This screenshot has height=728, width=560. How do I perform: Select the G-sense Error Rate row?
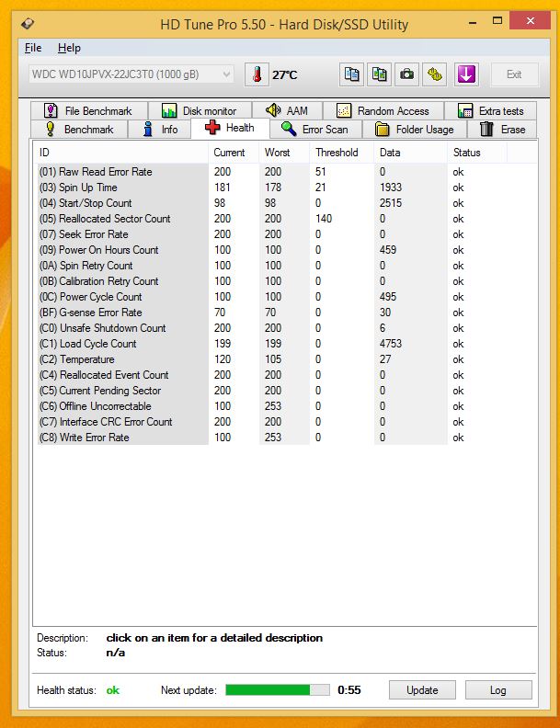271,313
